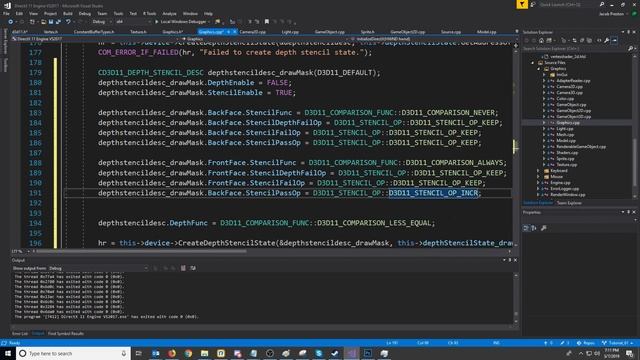The image size is (640, 360).
Task: Click the Save All icon in the toolbar
Action: pyautogui.click(x=58, y=22)
